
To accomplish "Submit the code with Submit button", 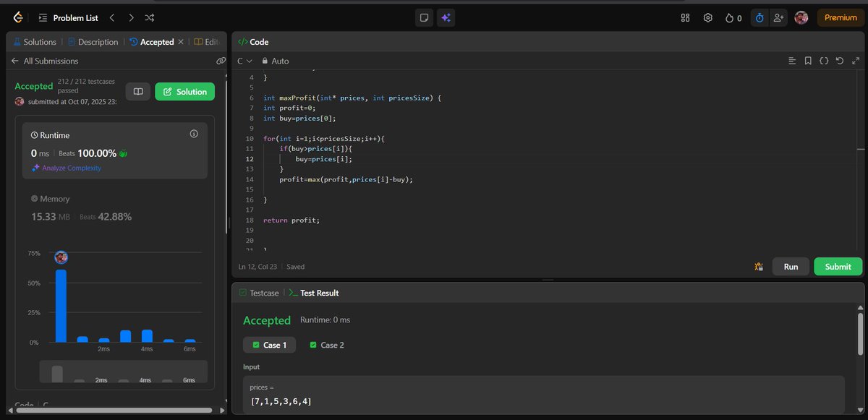I will pyautogui.click(x=838, y=267).
